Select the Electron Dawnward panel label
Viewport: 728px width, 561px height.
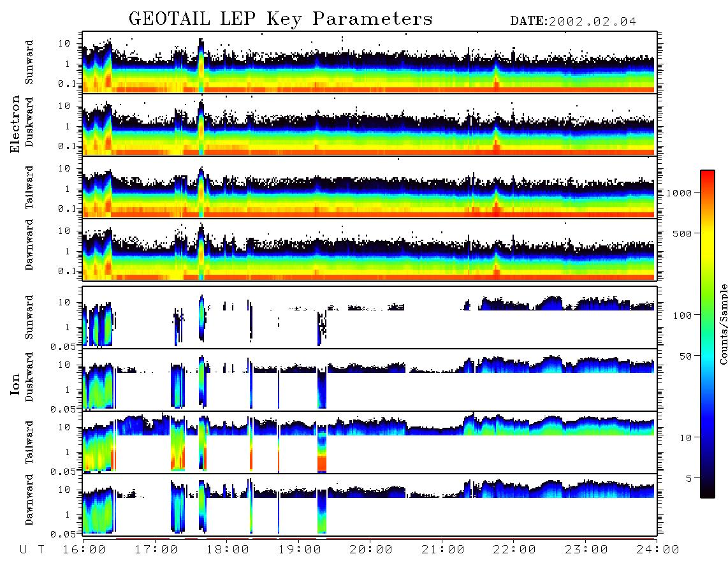[29, 245]
